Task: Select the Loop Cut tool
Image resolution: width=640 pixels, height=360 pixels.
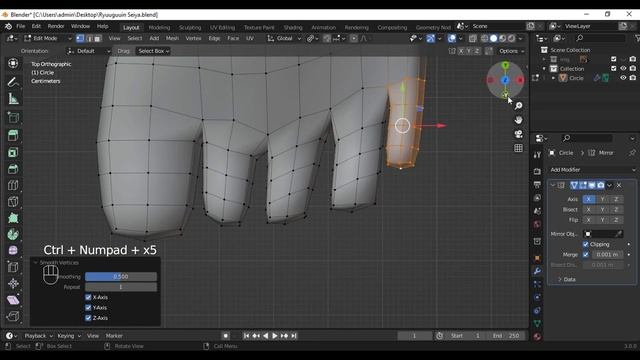Action: point(13,185)
